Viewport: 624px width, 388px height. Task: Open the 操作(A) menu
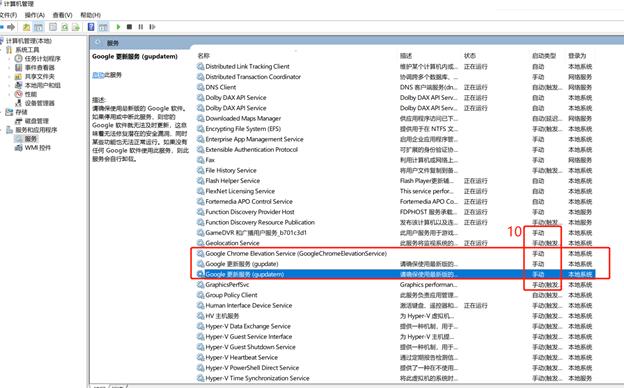pos(35,15)
